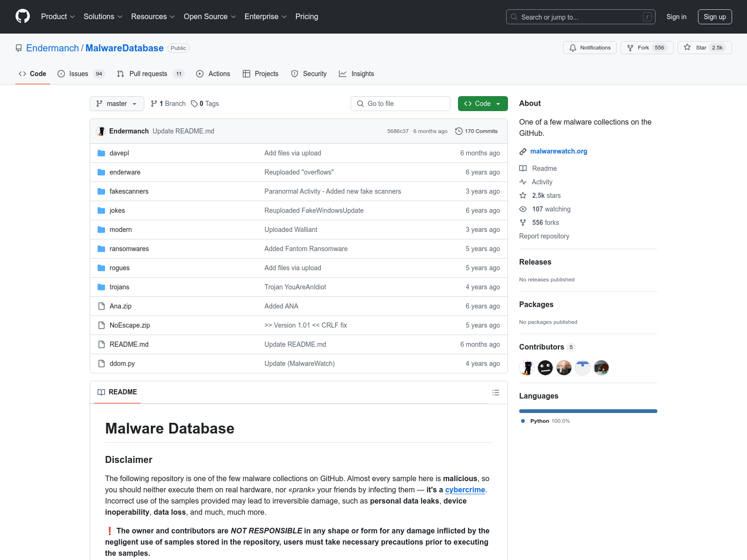Click the Python language bar
747x560 pixels.
[x=588, y=411]
